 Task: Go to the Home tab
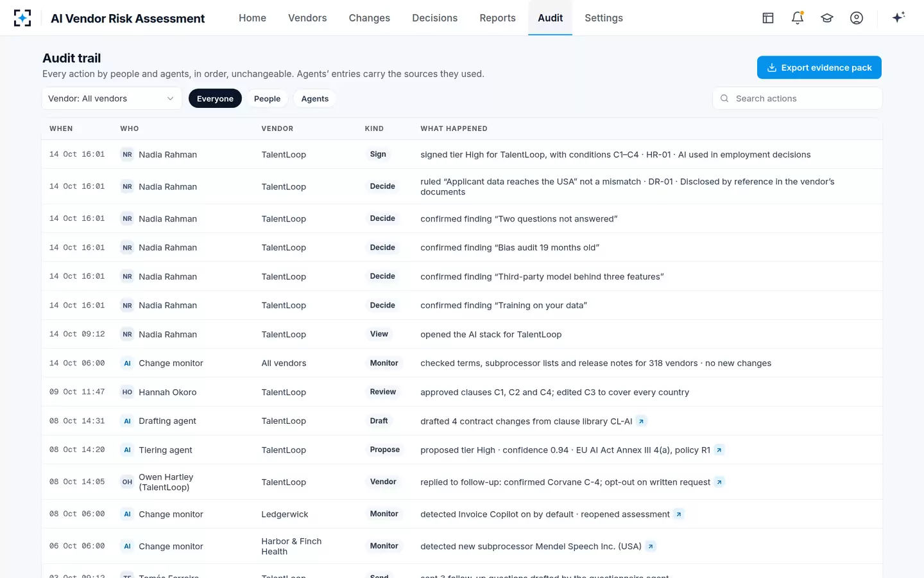[252, 18]
